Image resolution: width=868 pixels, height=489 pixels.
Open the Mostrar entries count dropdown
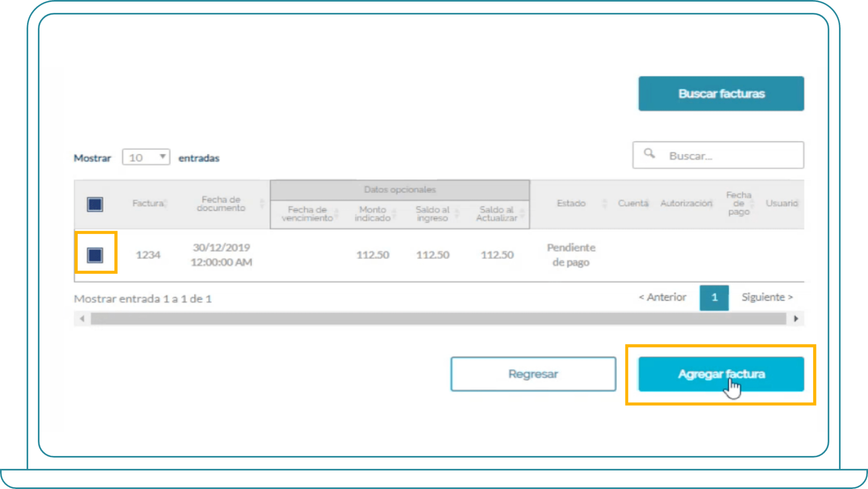(146, 157)
